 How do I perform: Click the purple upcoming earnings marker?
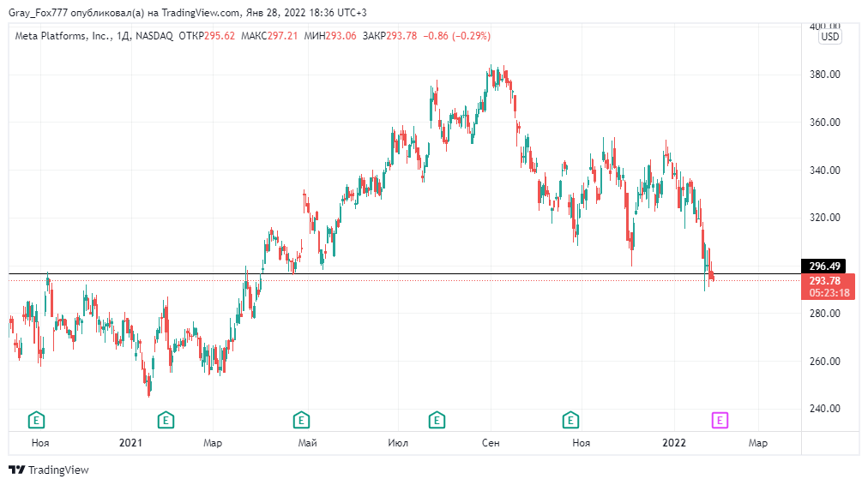720,420
